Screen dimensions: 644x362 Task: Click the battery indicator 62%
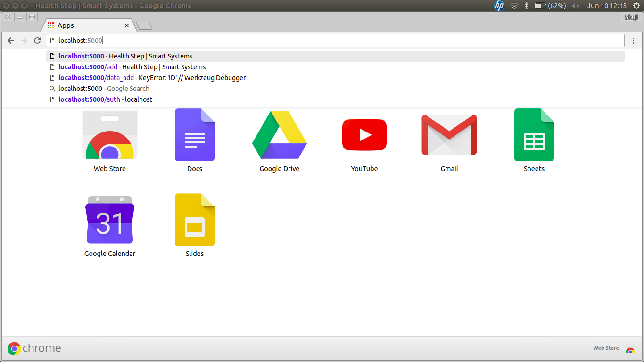click(551, 6)
